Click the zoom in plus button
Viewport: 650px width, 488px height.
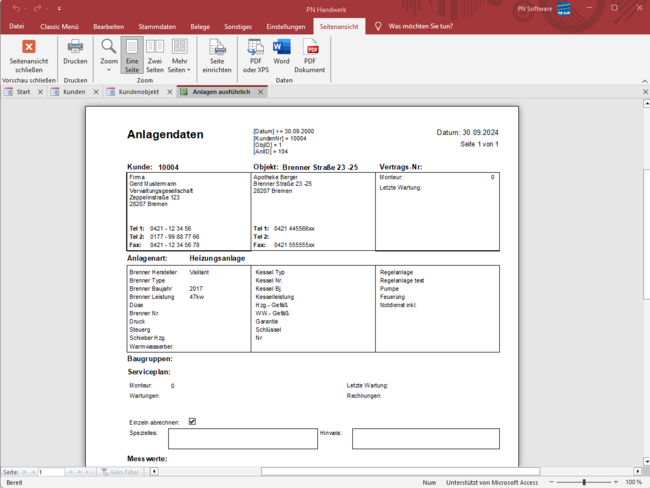(x=616, y=482)
